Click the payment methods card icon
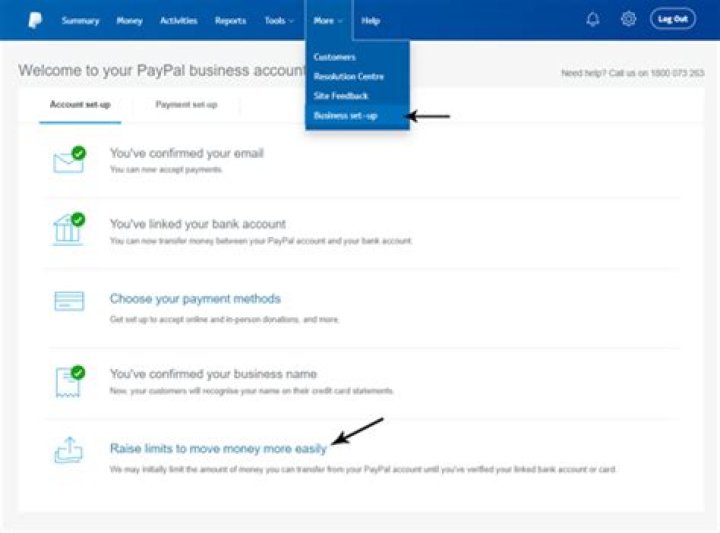Screen dimensions: 720x533 click(x=69, y=301)
